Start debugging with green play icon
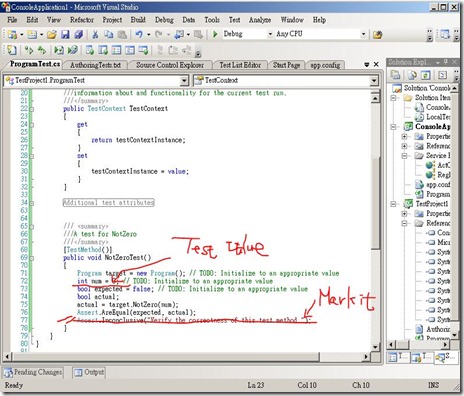 coord(215,34)
